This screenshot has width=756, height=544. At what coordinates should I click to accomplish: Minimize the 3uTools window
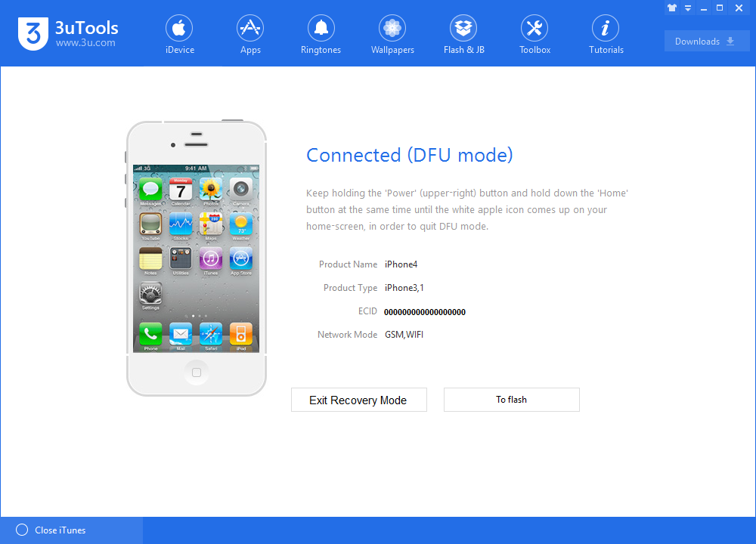point(704,8)
